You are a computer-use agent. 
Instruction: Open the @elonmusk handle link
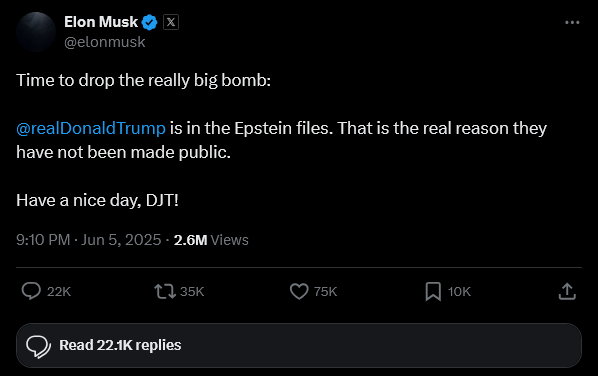[104, 42]
